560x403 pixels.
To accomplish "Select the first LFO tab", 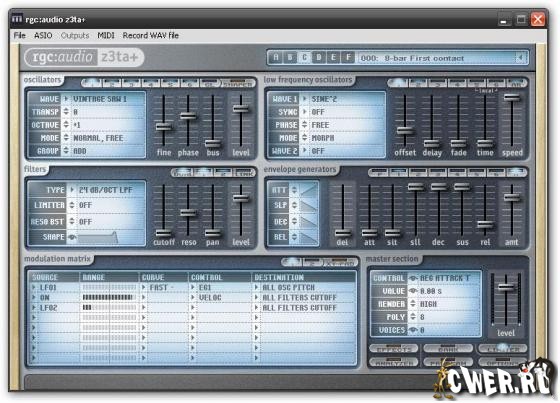I will pos(398,83).
